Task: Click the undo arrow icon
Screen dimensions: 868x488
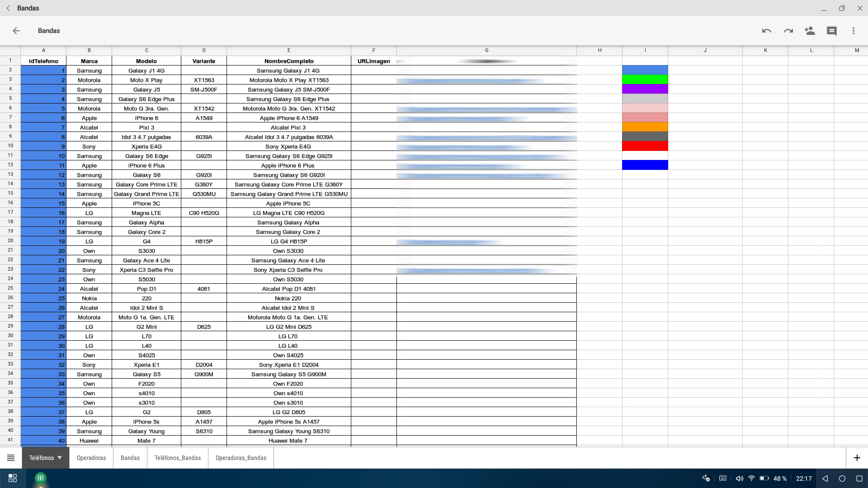Action: click(x=766, y=31)
